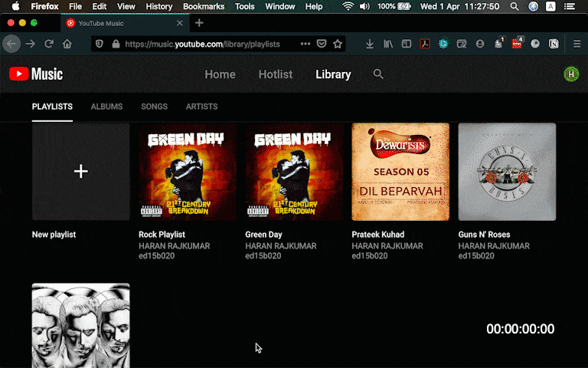The width and height of the screenshot is (588, 368).
Task: Open the Guns N' Roses playlist cover
Action: pos(507,172)
